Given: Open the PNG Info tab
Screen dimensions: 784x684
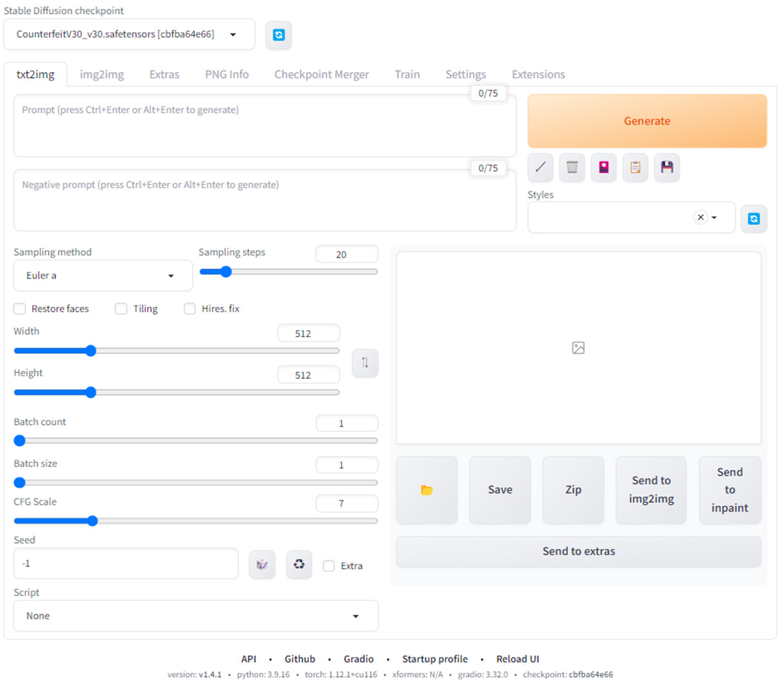Looking at the screenshot, I should pyautogui.click(x=226, y=74).
